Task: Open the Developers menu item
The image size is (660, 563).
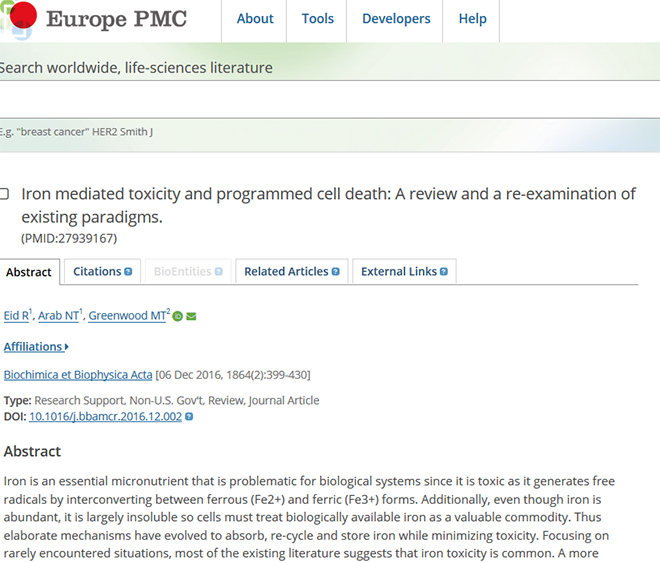Action: coord(396,19)
